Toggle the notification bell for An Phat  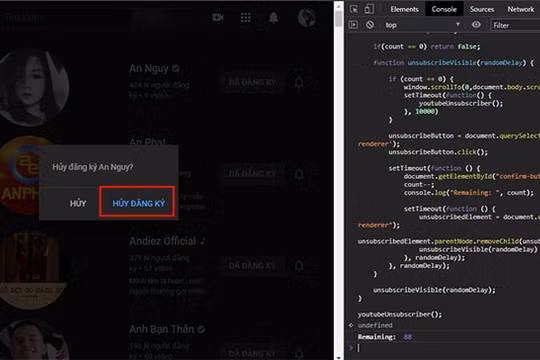pos(299,174)
